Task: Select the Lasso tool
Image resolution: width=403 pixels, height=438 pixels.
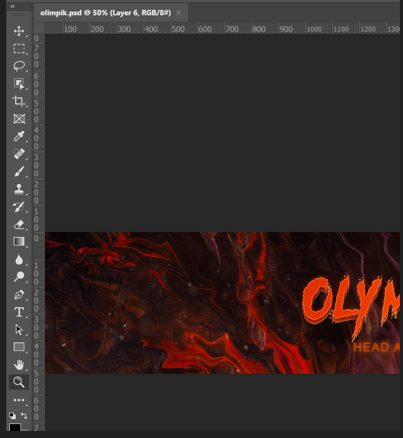Action: tap(19, 66)
